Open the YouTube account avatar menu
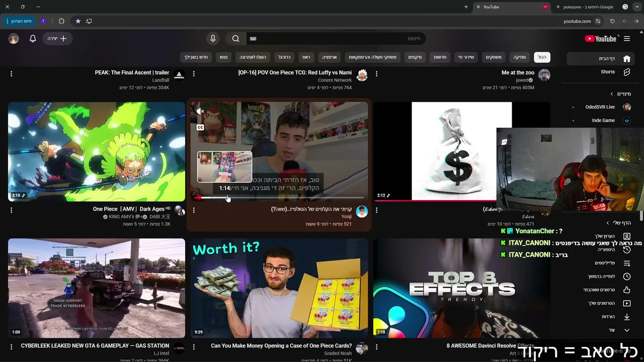This screenshot has height=362, width=644. pos(14,39)
